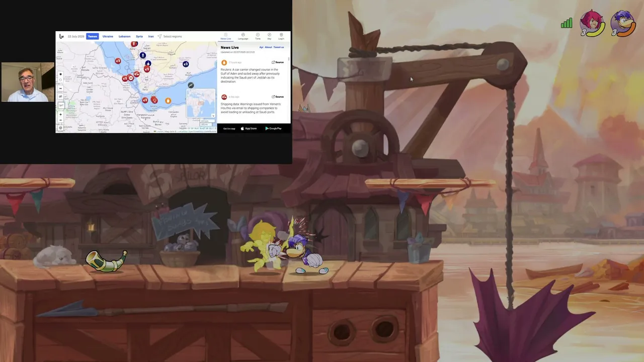Click the orange news item avatar icon

point(224,62)
